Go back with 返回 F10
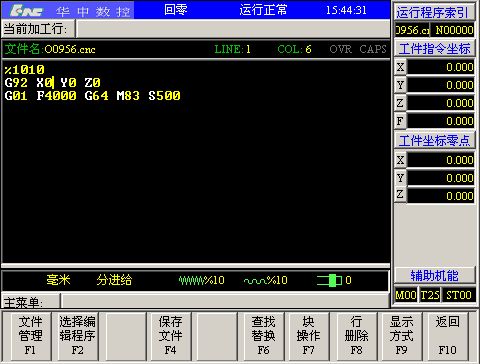 [x=447, y=336]
